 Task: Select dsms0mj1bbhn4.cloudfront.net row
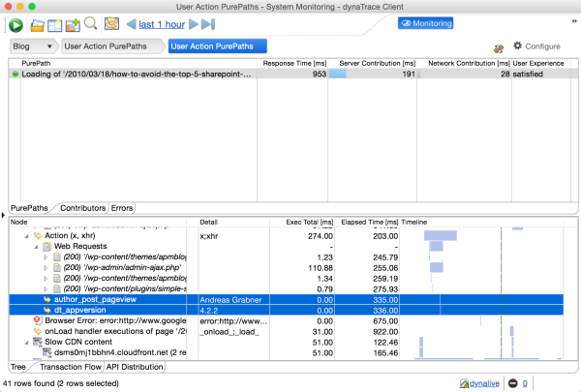coord(286,352)
